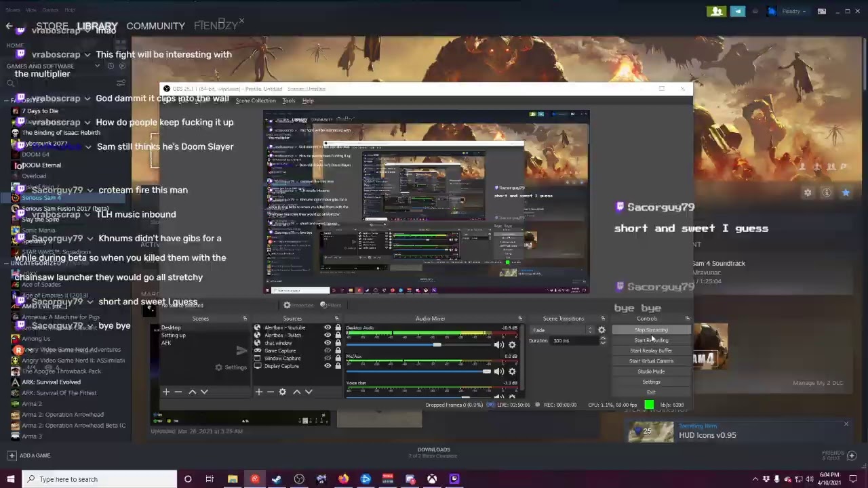Toggle Serious Sam 4 favorite star in Steam
The width and height of the screenshot is (868, 488).
pyautogui.click(x=846, y=193)
